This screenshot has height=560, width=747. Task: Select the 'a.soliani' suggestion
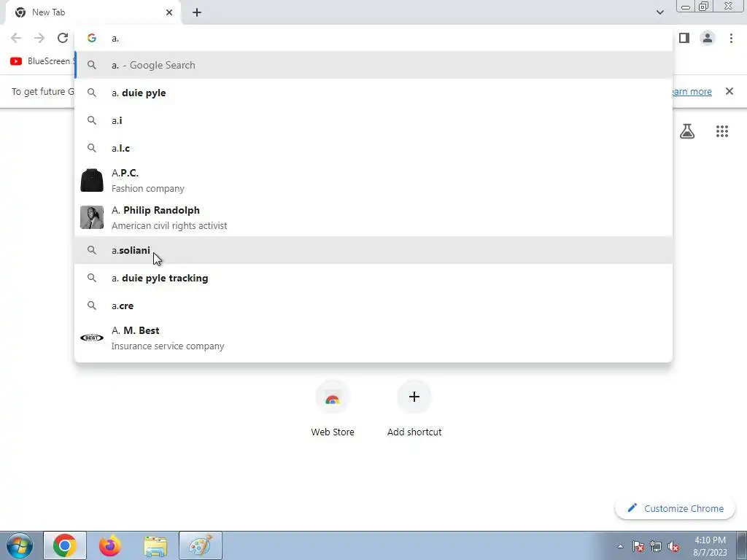click(373, 250)
